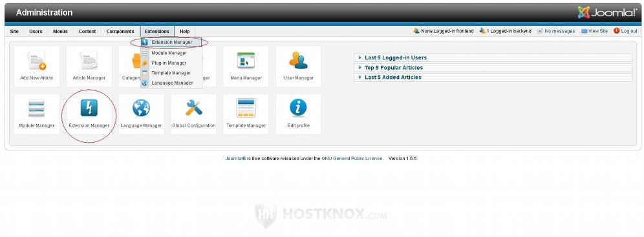
Task: Click the logged-in backend user icon
Action: [x=482, y=31]
